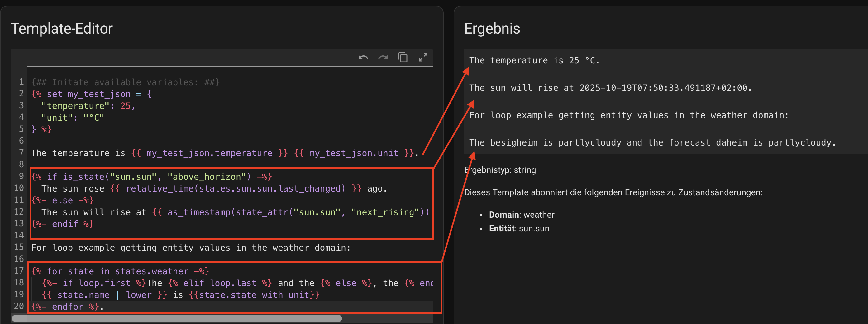
Task: Click the 'Domain: weather' list entry
Action: pos(521,215)
